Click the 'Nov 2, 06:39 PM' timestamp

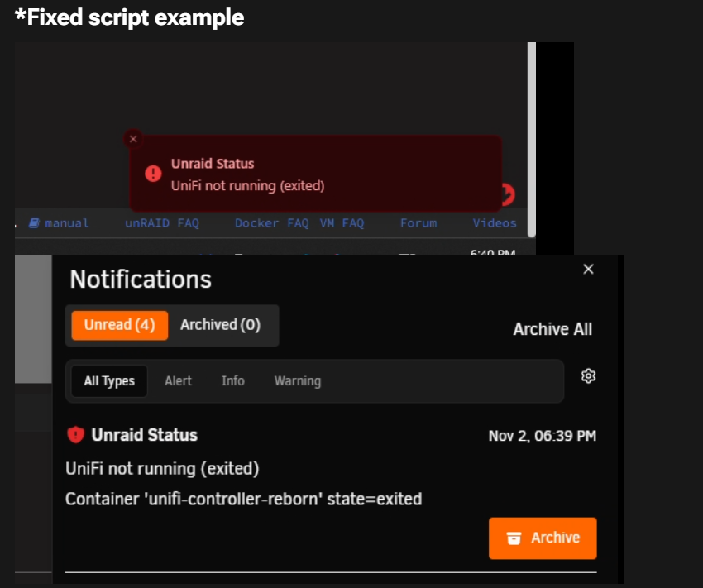click(542, 436)
